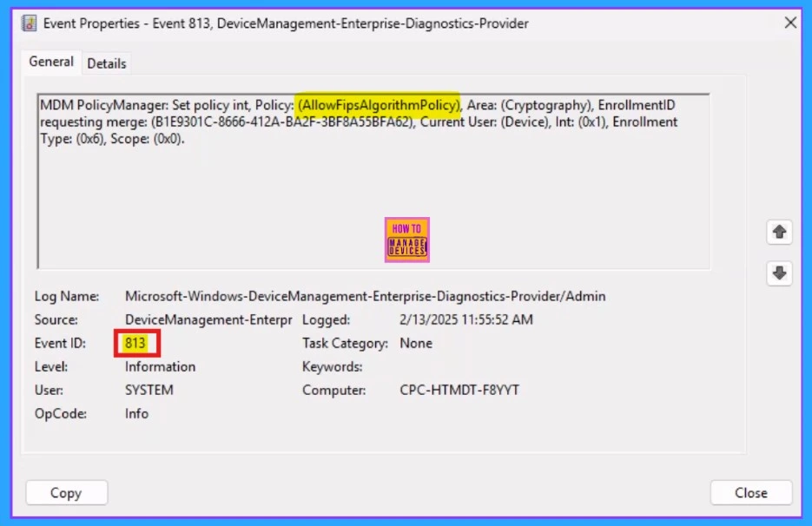This screenshot has height=526, width=812.
Task: Click the Source value DeviceManagement-Enterpr
Action: (x=208, y=319)
